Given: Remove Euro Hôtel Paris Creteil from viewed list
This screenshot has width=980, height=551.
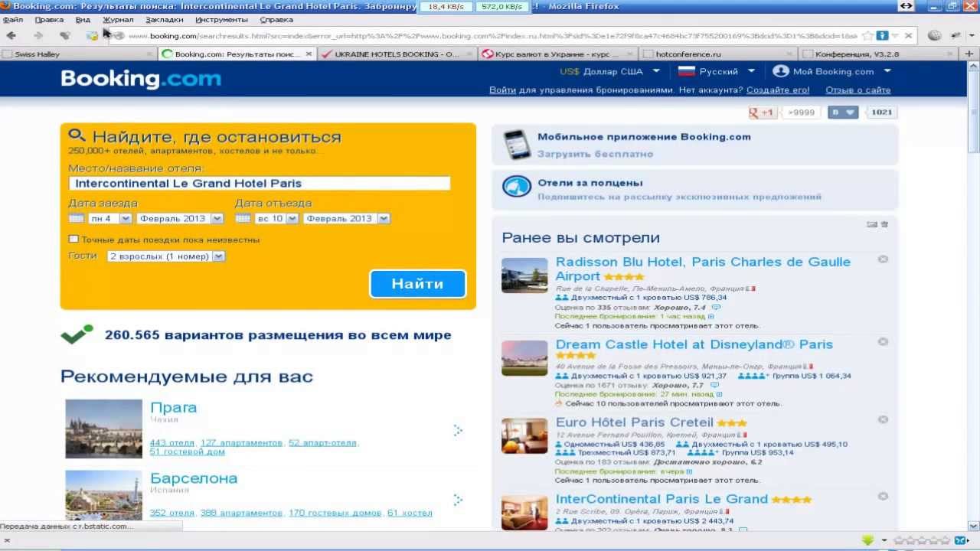Looking at the screenshot, I should coord(883,420).
